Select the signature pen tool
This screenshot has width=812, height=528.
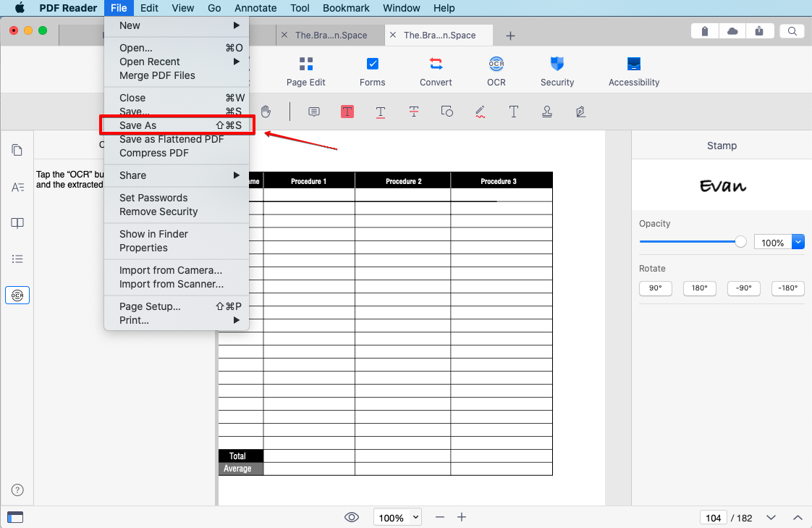580,112
